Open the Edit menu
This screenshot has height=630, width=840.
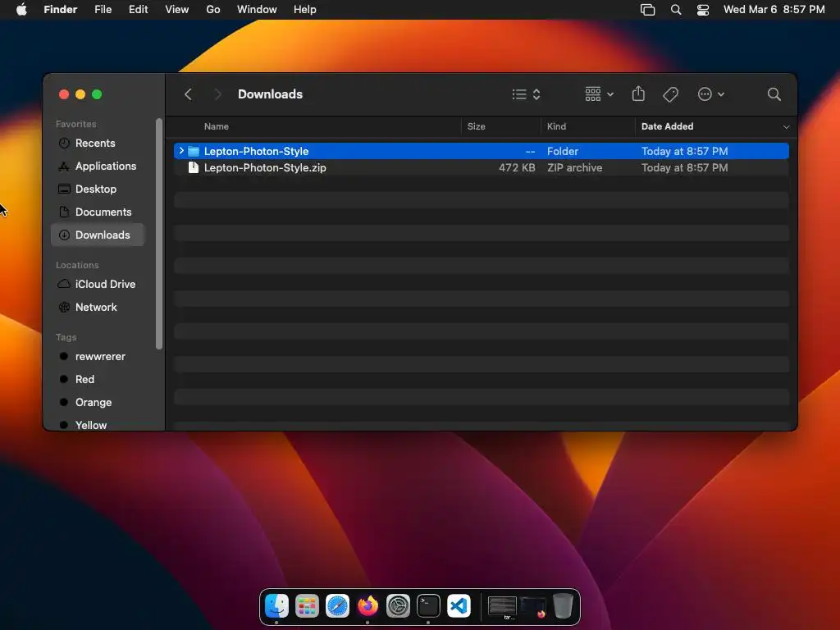[x=138, y=10]
